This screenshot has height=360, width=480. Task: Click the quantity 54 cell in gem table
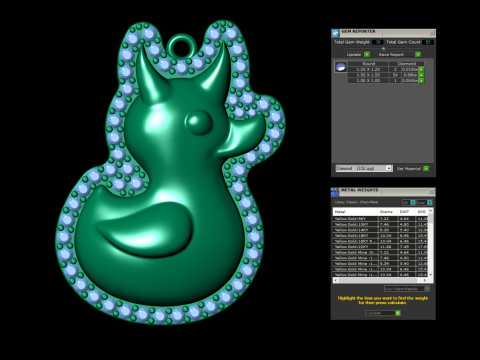395,75
